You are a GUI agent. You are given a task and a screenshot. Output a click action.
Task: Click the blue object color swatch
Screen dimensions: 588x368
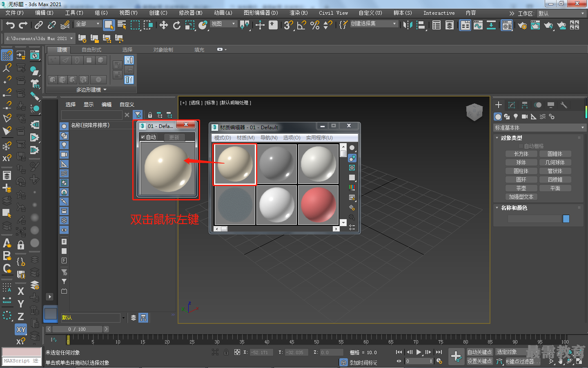coord(566,219)
